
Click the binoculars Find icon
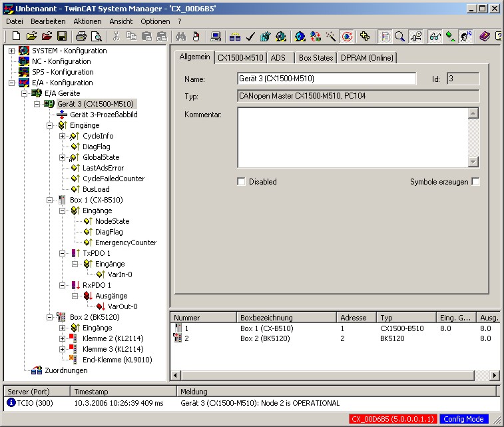181,37
